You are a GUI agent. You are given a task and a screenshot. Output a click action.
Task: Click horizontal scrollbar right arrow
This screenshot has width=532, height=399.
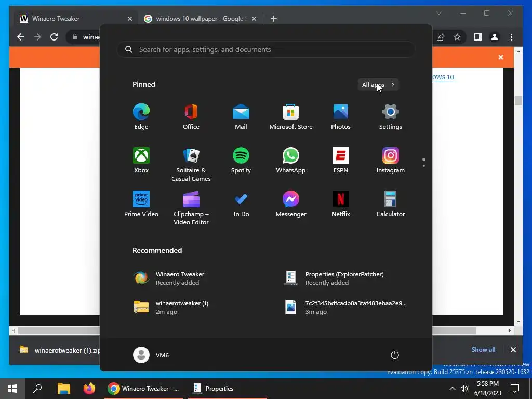[x=509, y=330]
